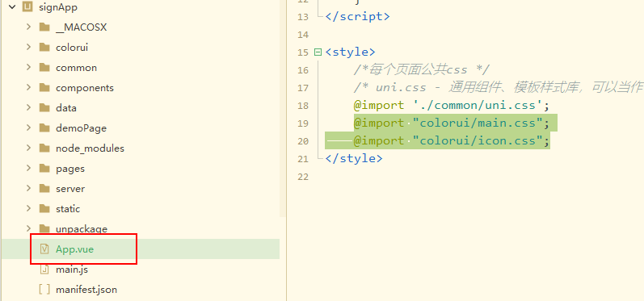Screen dimensions: 644x301
Task: Select the pages folder name
Action: tap(70, 169)
